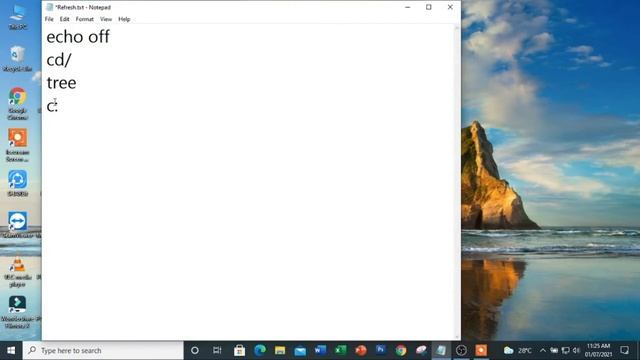Select Icecream Screen Recorder desktop shortcut
The height and width of the screenshot is (360, 640).
18,145
